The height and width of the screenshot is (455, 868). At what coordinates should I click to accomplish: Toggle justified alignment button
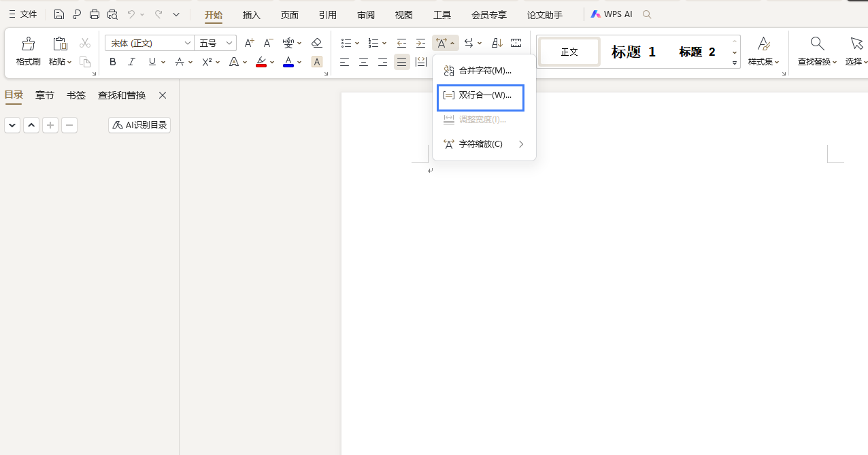coord(402,62)
